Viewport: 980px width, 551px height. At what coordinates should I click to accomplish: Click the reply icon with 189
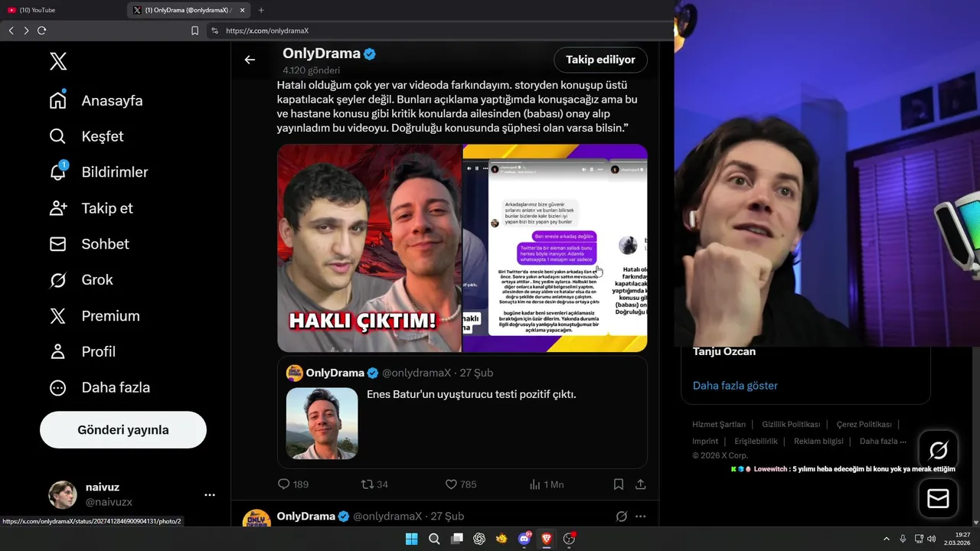[283, 484]
